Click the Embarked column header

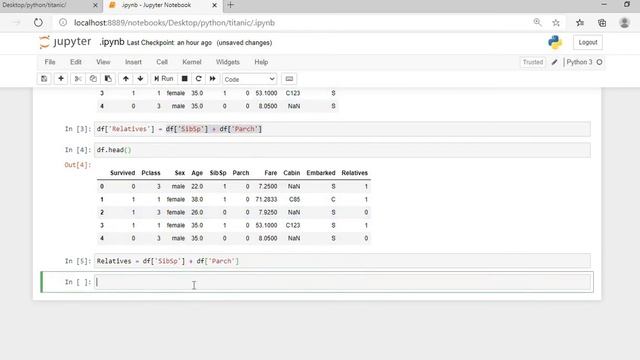(x=321, y=173)
